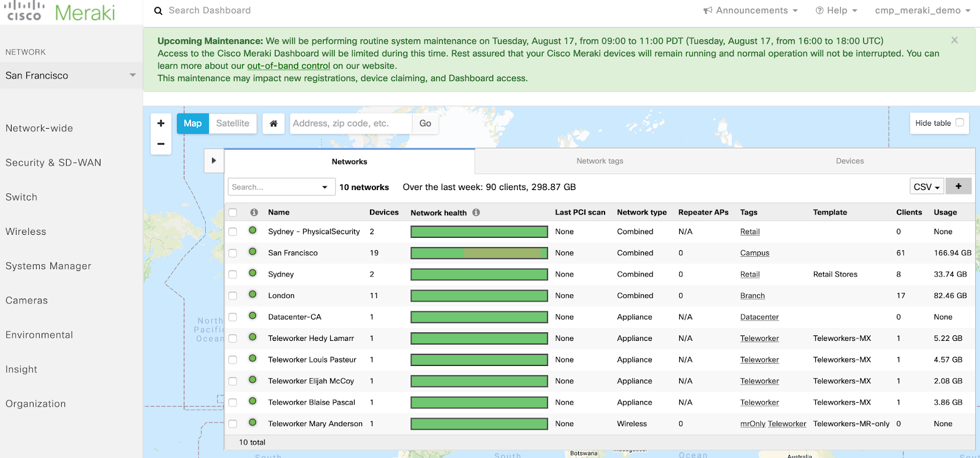Switch to the Devices tab
980x458 pixels.
[850, 161]
